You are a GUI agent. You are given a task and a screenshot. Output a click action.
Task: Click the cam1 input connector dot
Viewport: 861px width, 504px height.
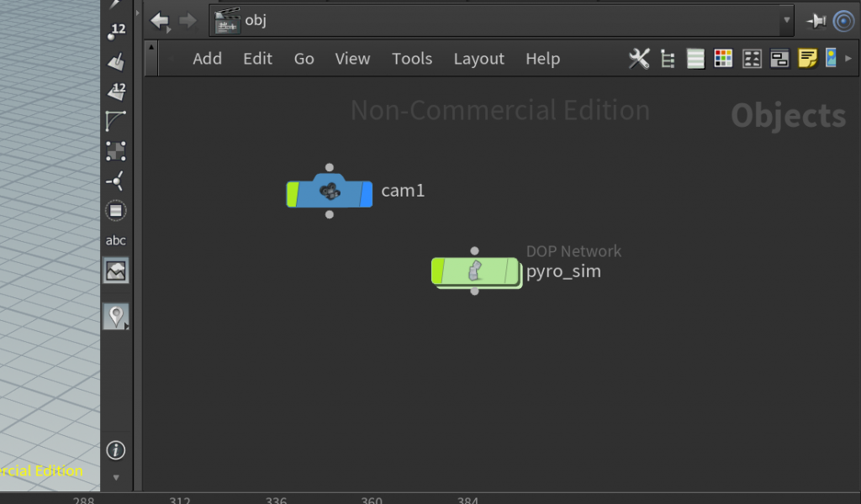click(x=330, y=167)
